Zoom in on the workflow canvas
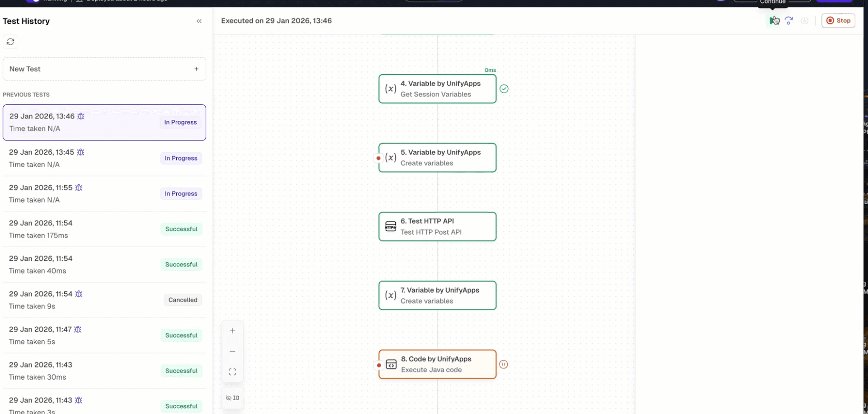 point(232,331)
